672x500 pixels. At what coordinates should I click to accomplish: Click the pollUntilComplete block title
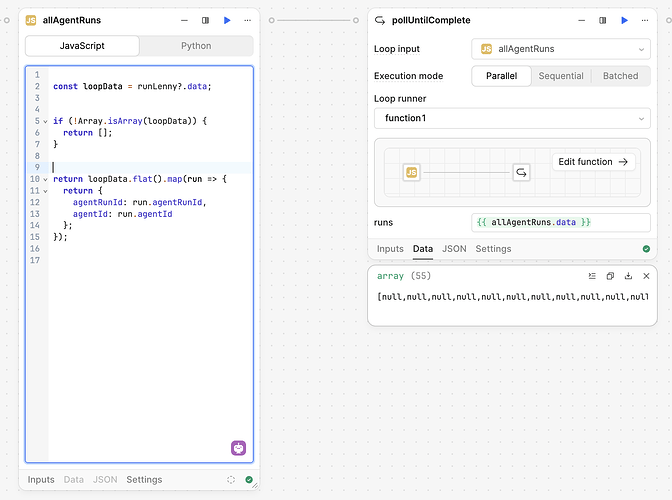tap(431, 20)
